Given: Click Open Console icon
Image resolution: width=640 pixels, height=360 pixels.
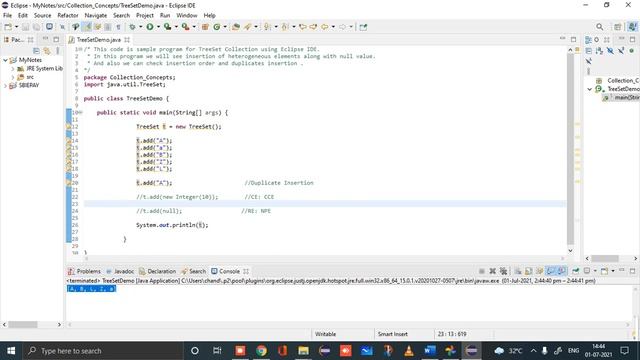Looking at the screenshot, I should pos(604,271).
